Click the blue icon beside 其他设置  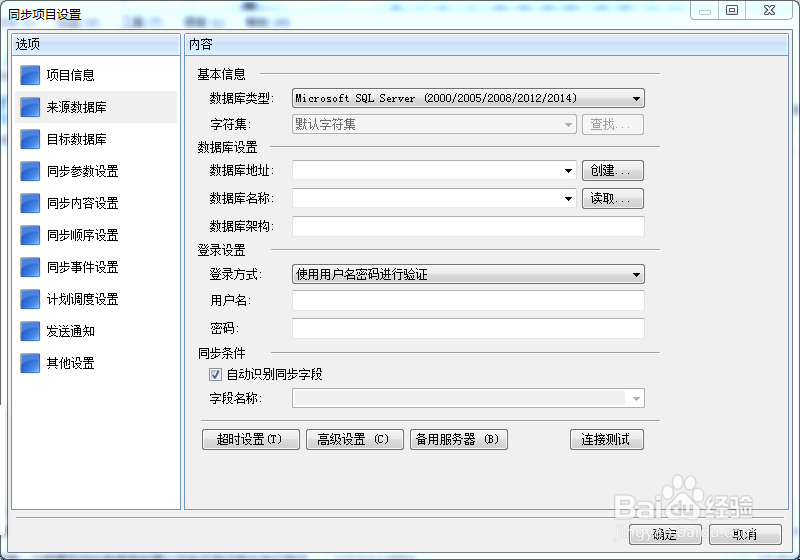pos(30,363)
